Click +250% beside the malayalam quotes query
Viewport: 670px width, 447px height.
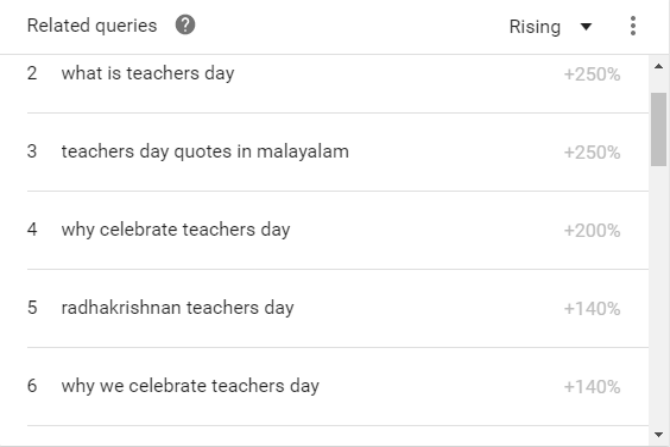[592, 152]
